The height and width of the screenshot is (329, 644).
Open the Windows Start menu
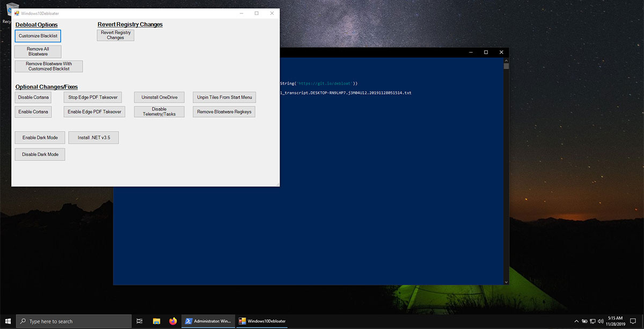point(8,321)
